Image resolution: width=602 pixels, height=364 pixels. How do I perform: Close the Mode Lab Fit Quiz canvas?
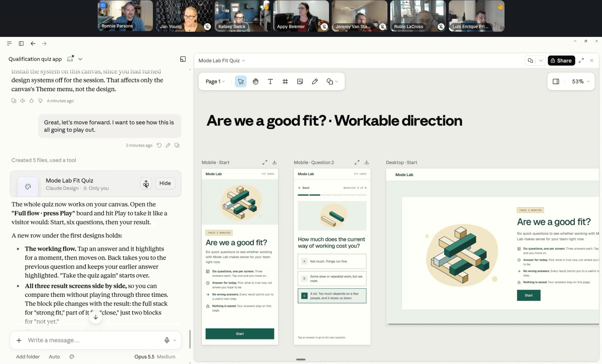(x=592, y=61)
